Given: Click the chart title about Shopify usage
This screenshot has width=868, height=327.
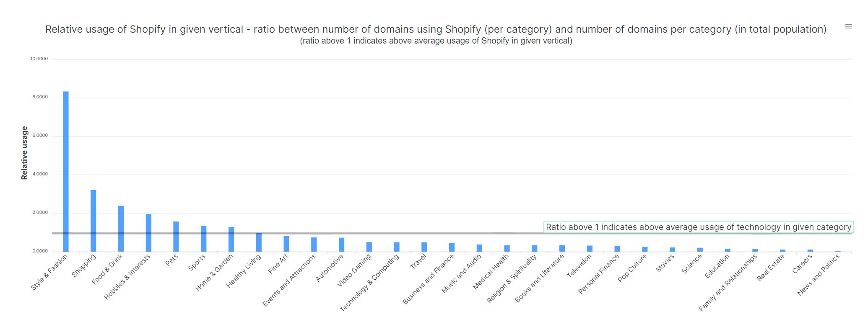Looking at the screenshot, I should point(436,29).
